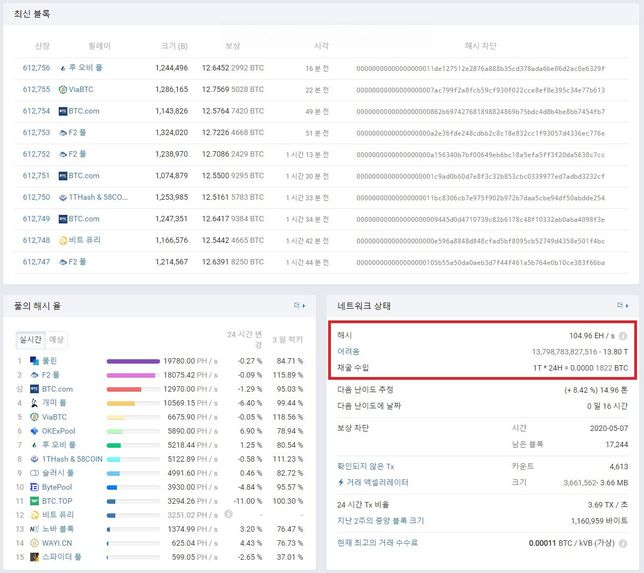Click the info icon by the highest fee

click(623, 543)
